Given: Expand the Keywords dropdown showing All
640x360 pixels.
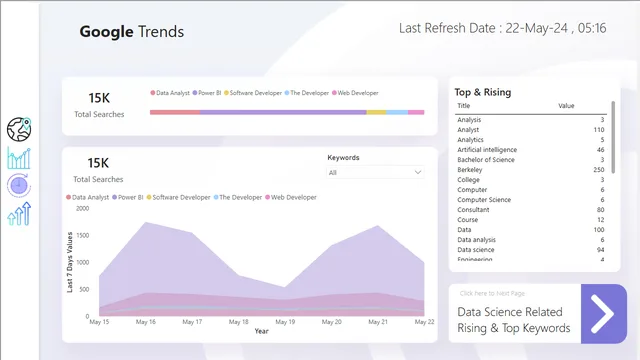Looking at the screenshot, I should 375,172.
